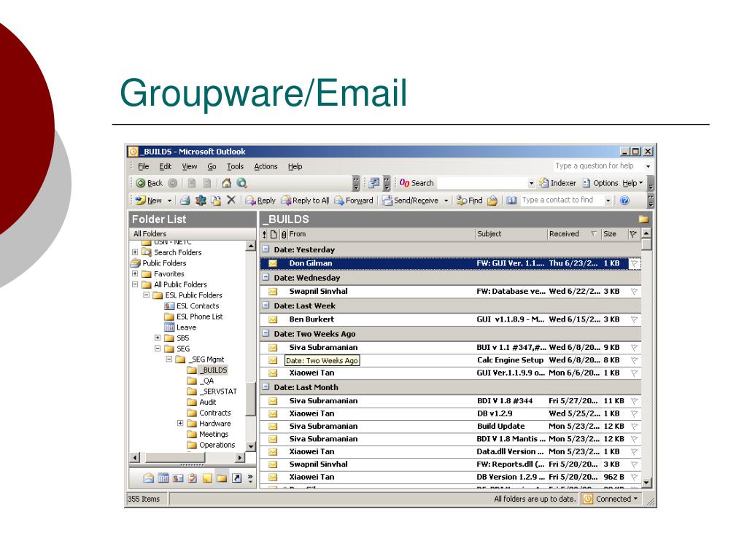
Task: Open the New item dropdown arrow
Action: [169, 201]
